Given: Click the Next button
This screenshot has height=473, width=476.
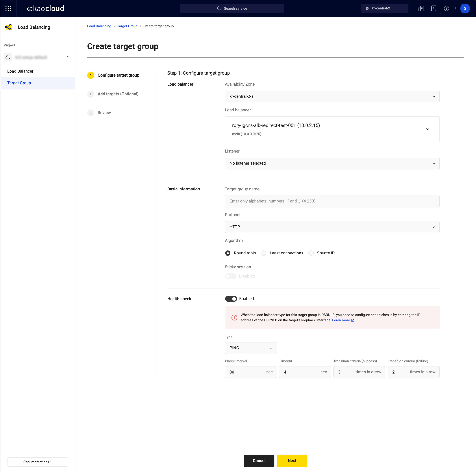Looking at the screenshot, I should [292, 461].
